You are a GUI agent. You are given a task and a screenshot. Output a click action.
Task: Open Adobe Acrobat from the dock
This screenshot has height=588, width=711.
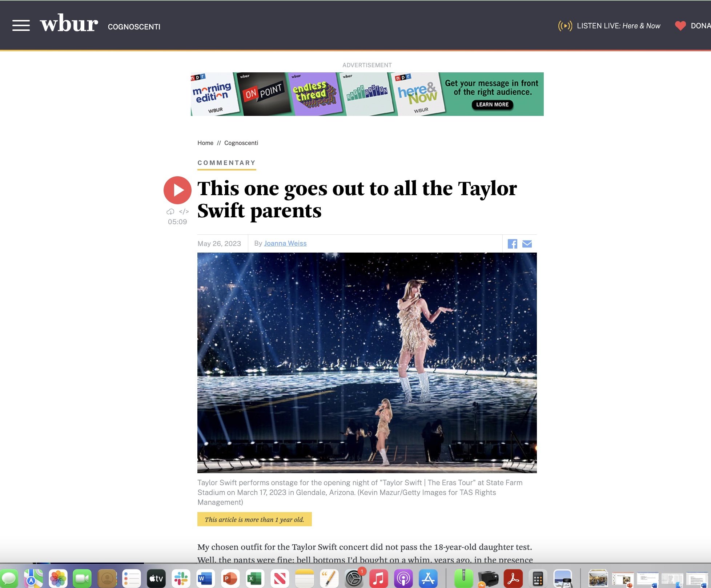point(513,578)
